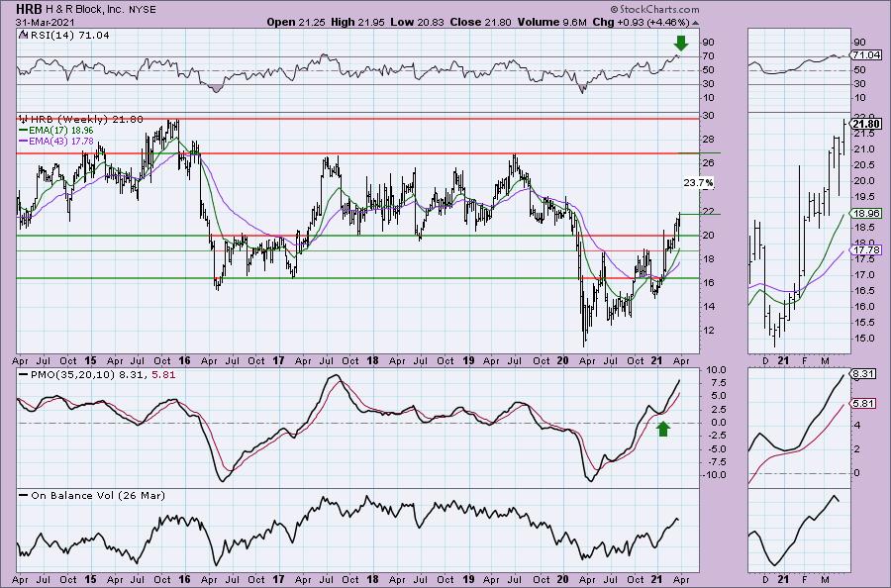Select the 'EMA(43) 17.78' legend text
This screenshot has height=588, width=891.
60,141
